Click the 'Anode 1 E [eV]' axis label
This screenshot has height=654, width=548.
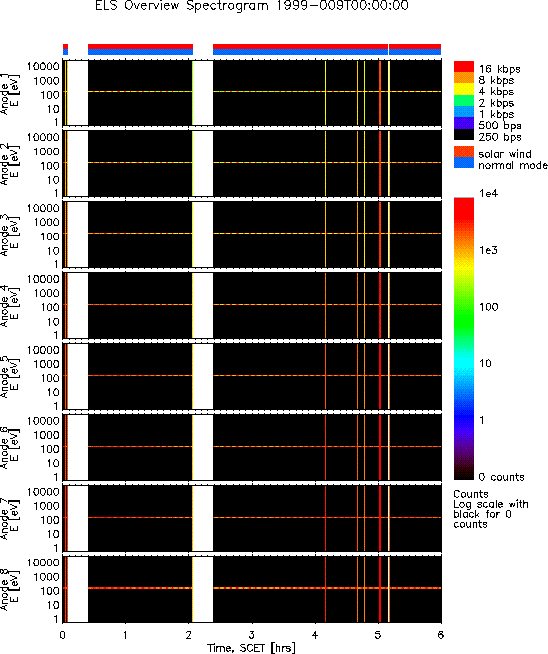(x=9, y=94)
